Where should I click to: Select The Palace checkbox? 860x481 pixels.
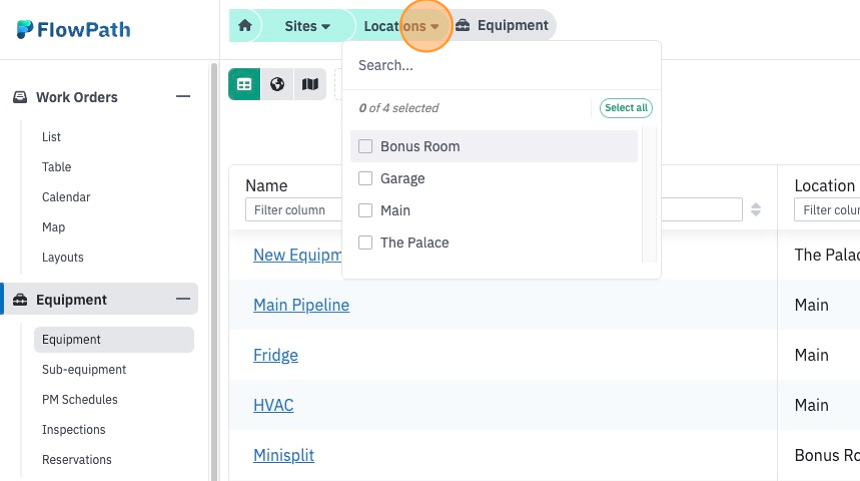[365, 242]
